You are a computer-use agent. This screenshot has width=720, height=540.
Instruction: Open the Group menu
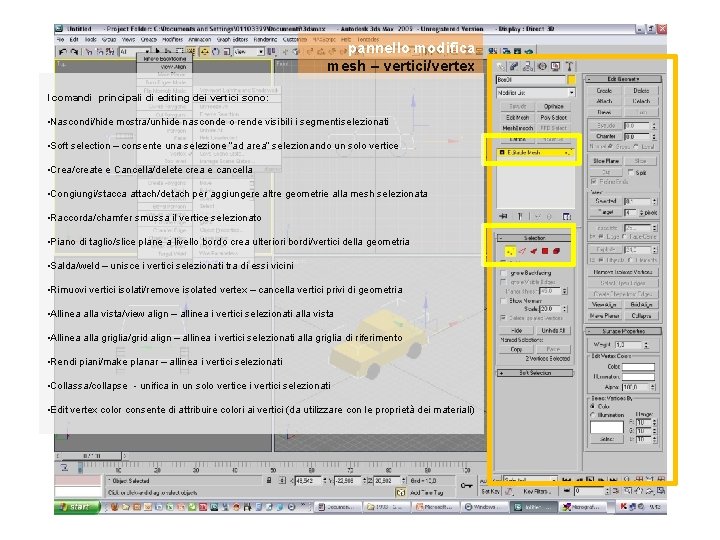pos(109,40)
